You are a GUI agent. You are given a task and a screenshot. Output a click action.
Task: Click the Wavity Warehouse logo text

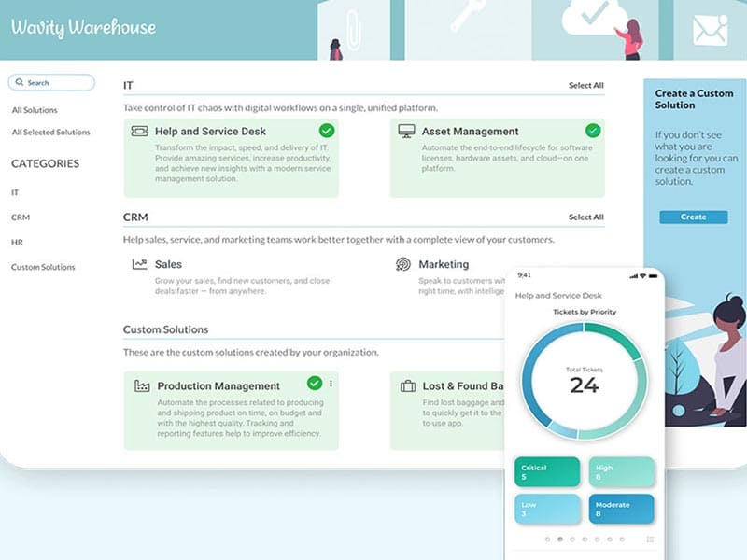click(x=83, y=27)
